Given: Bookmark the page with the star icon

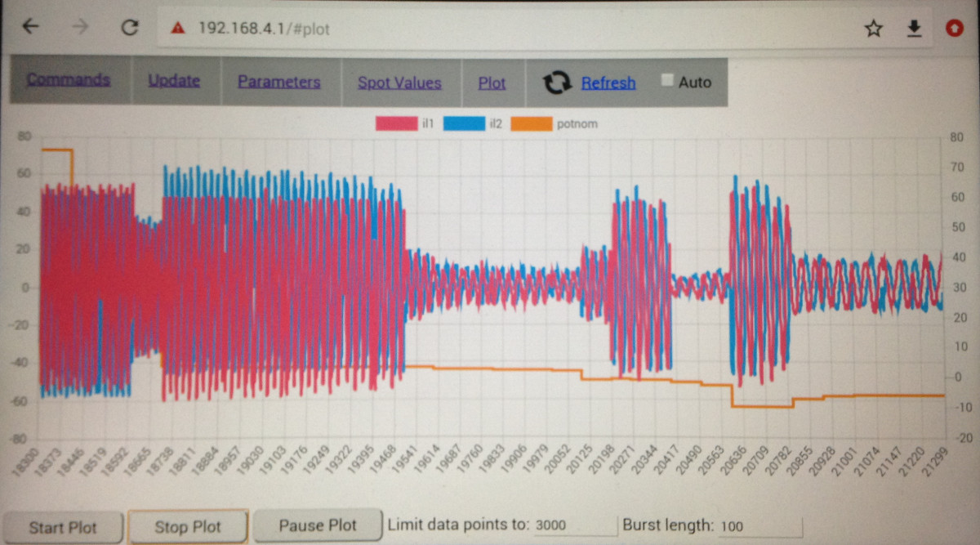Looking at the screenshot, I should [x=873, y=29].
